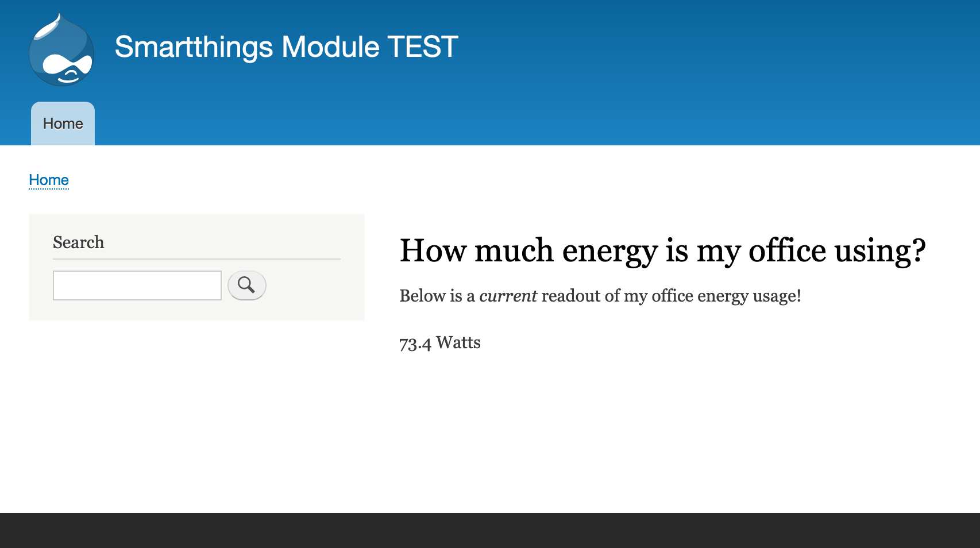This screenshot has width=980, height=548.
Task: Click the Drupal drop logo
Action: point(61,50)
